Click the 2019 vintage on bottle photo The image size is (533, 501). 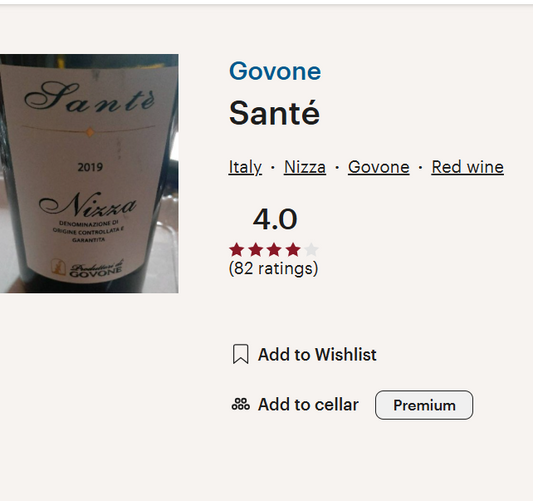(x=90, y=167)
